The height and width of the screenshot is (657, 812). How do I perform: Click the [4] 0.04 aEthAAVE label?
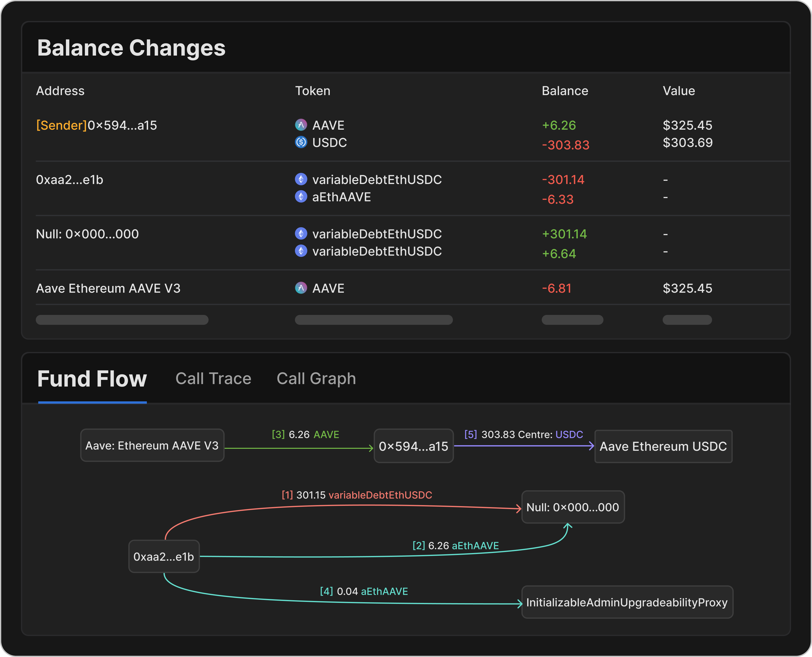click(364, 592)
